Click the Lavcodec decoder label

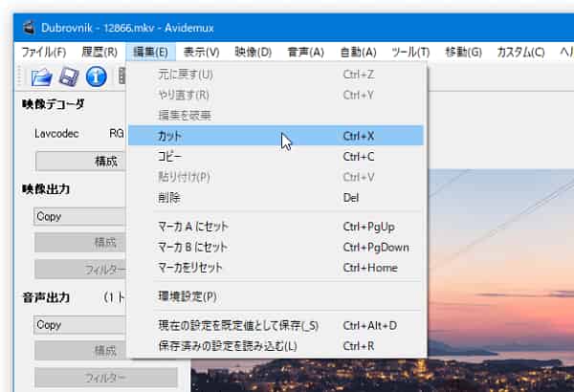click(x=56, y=134)
